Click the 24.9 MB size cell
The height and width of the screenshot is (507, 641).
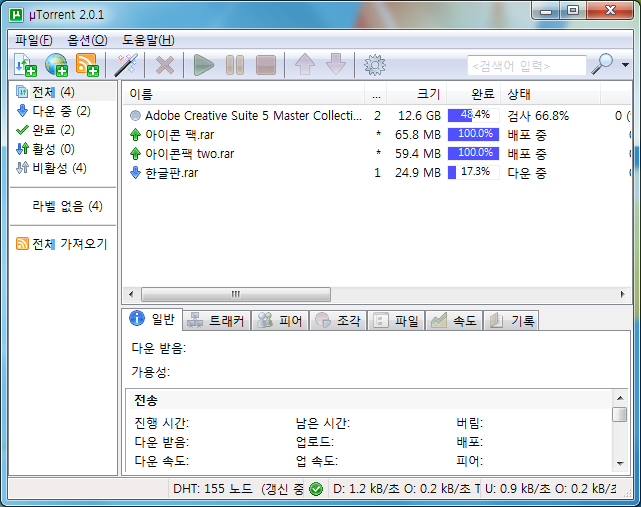(417, 173)
